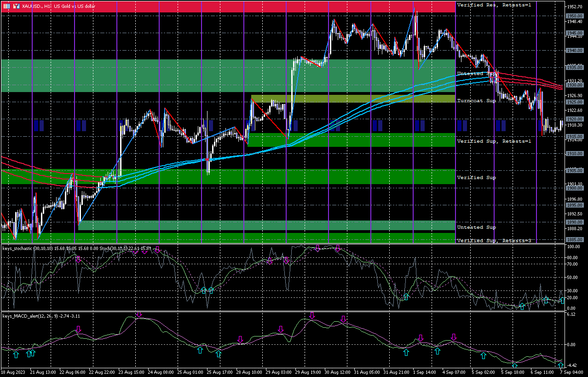Click the leftmost cyan up arrow in MACD panel
Viewport: 588px width, 377px height.
[x=16, y=354]
